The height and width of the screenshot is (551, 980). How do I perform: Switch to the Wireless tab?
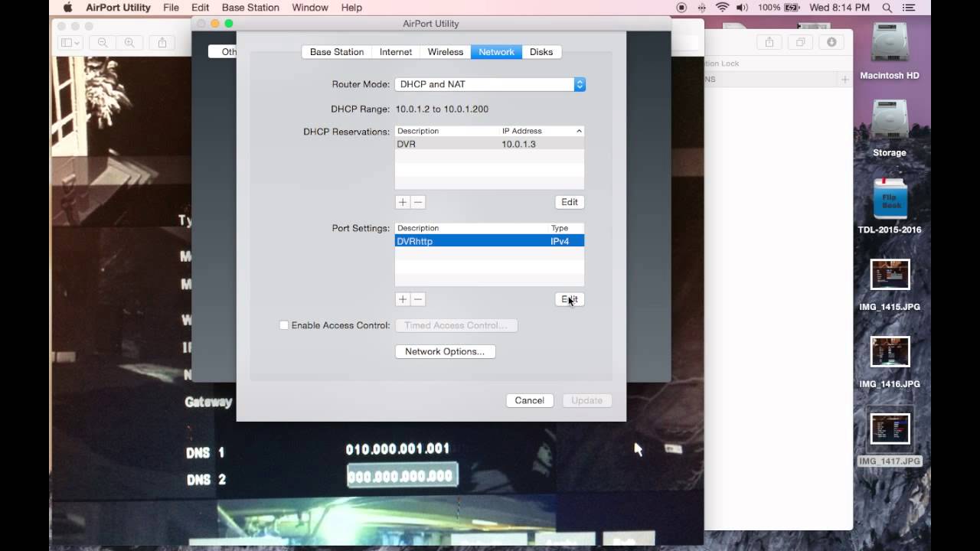(x=446, y=52)
